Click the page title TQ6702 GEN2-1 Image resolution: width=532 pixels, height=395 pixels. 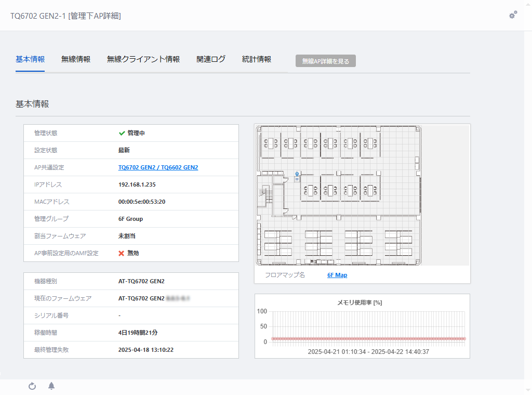coord(38,16)
